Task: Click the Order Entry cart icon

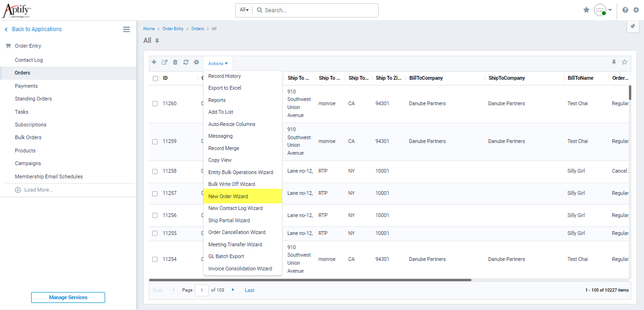Action: (x=8, y=46)
